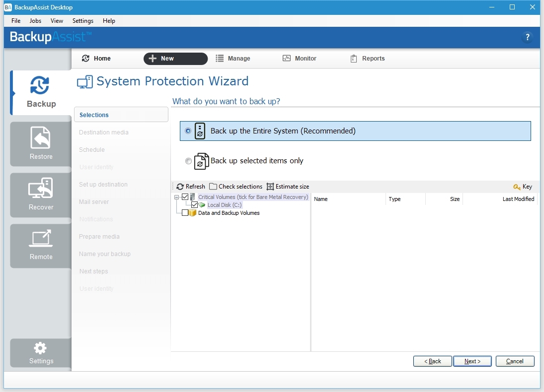Switch to the Manage tab
The width and height of the screenshot is (544, 392).
tap(233, 59)
